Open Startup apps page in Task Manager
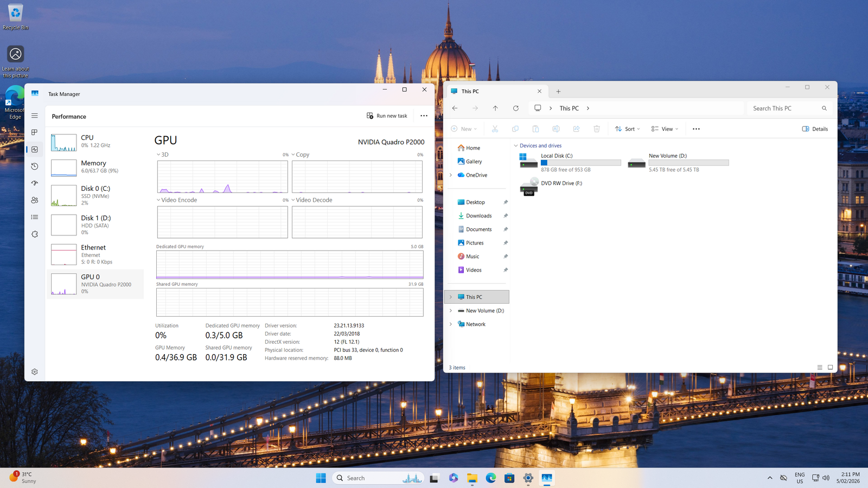The height and width of the screenshot is (488, 868). click(x=35, y=183)
